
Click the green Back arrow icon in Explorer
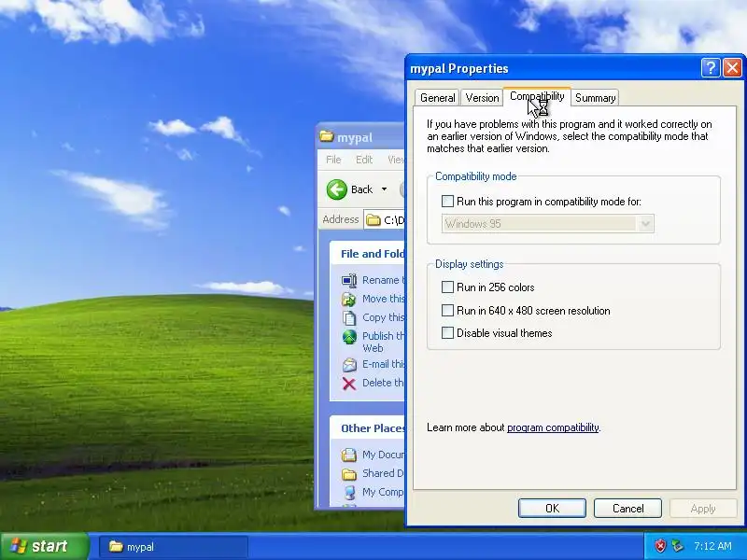[x=337, y=189]
